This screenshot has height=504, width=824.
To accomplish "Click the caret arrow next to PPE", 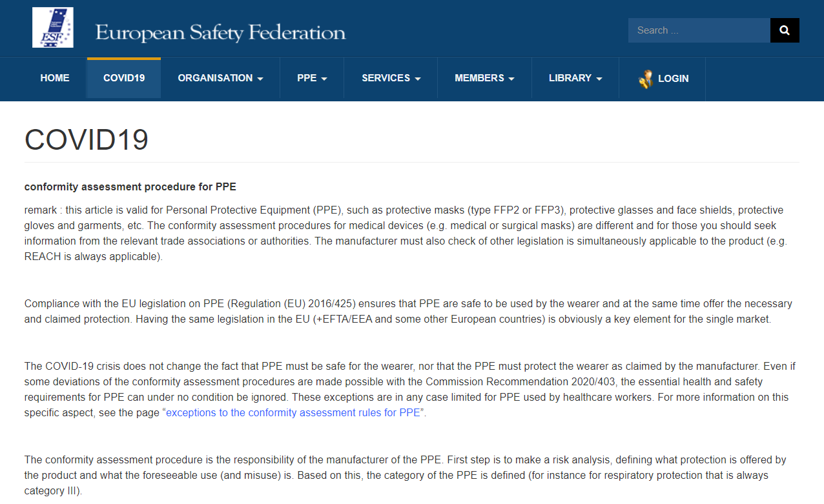I will point(324,79).
